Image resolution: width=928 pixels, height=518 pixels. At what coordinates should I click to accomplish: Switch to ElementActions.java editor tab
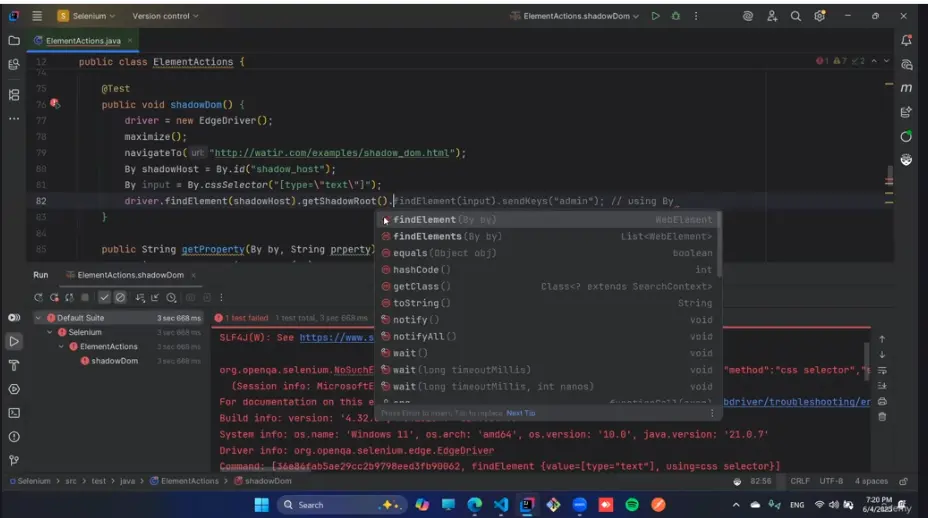click(83, 41)
